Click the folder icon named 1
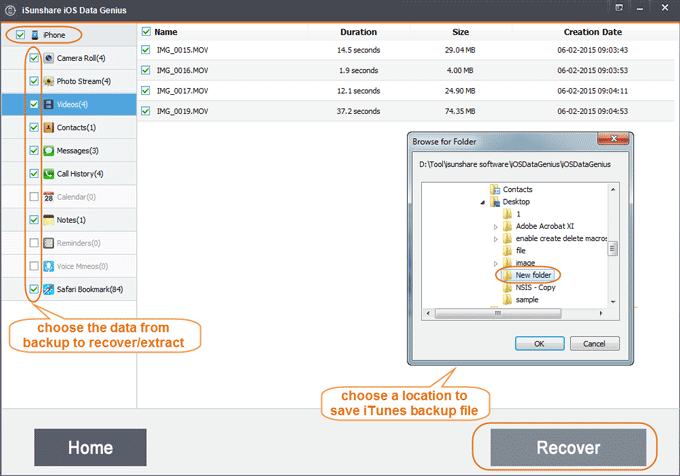 pos(507,214)
